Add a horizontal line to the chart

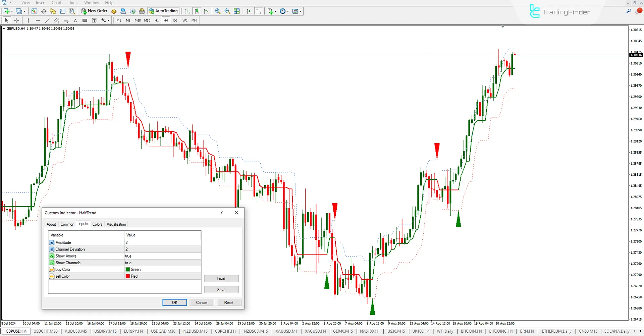coord(38,20)
